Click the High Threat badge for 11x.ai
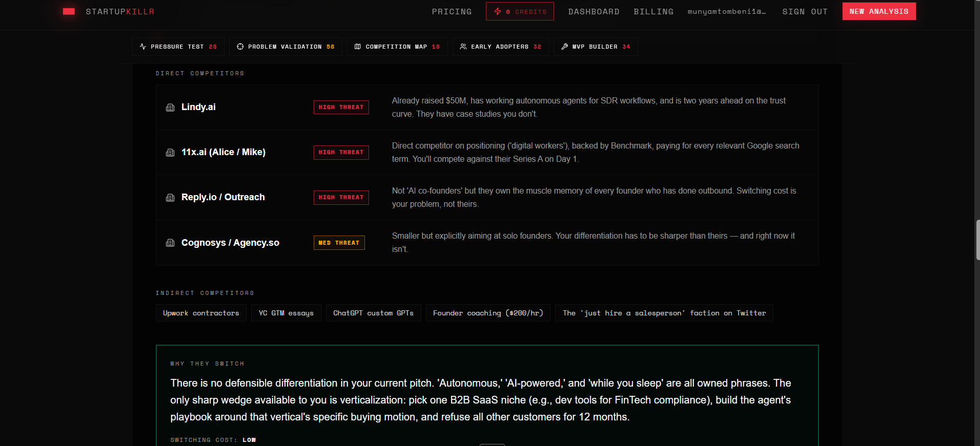Screen dimensions: 980x446 point(341,152)
